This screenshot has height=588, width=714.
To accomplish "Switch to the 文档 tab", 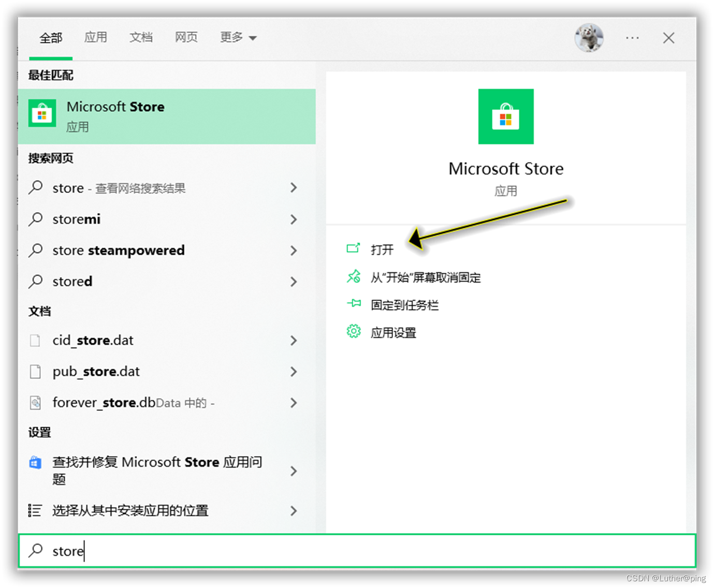I will (x=141, y=37).
